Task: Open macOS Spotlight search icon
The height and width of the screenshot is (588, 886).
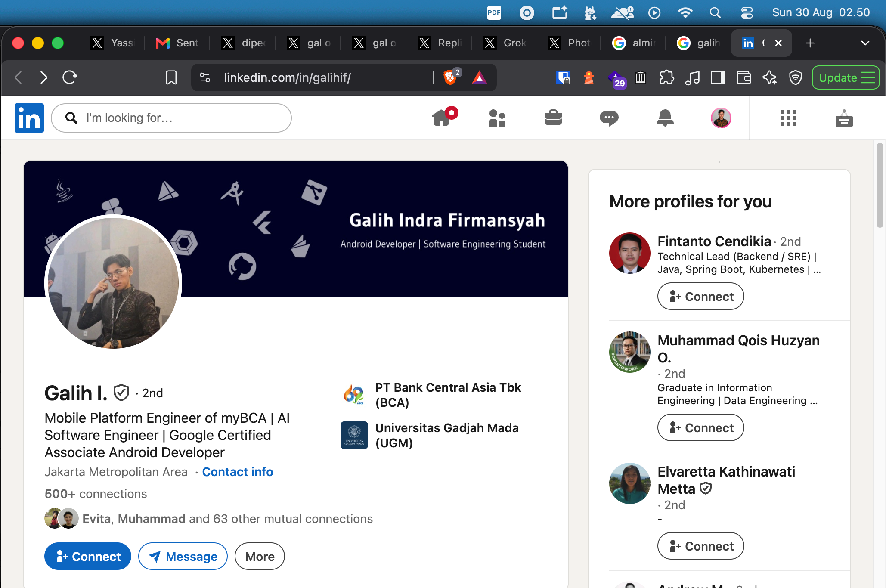Action: pyautogui.click(x=715, y=13)
